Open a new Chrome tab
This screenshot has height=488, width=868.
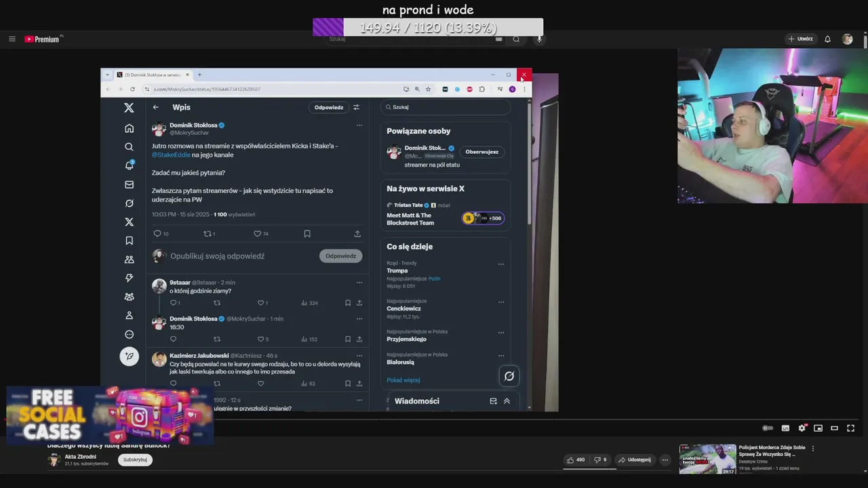199,75
